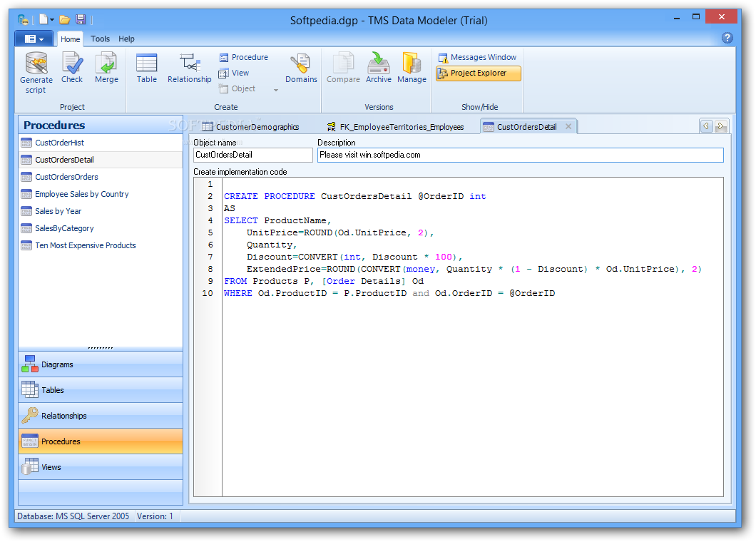Screen dimensions: 756x542
Task: Open the application menu button
Action: pos(34,39)
